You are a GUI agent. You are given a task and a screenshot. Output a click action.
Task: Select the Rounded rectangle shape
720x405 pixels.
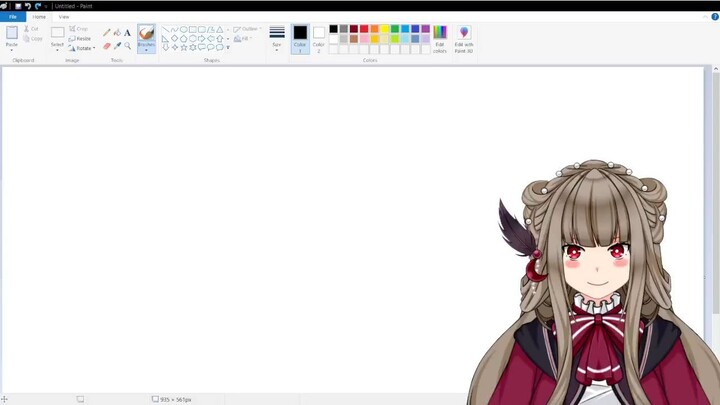point(202,29)
